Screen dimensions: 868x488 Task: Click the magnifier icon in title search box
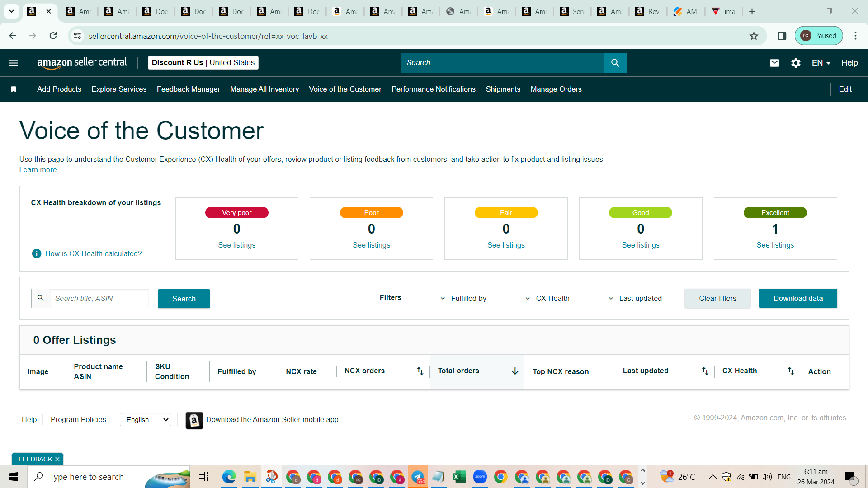[41, 298]
